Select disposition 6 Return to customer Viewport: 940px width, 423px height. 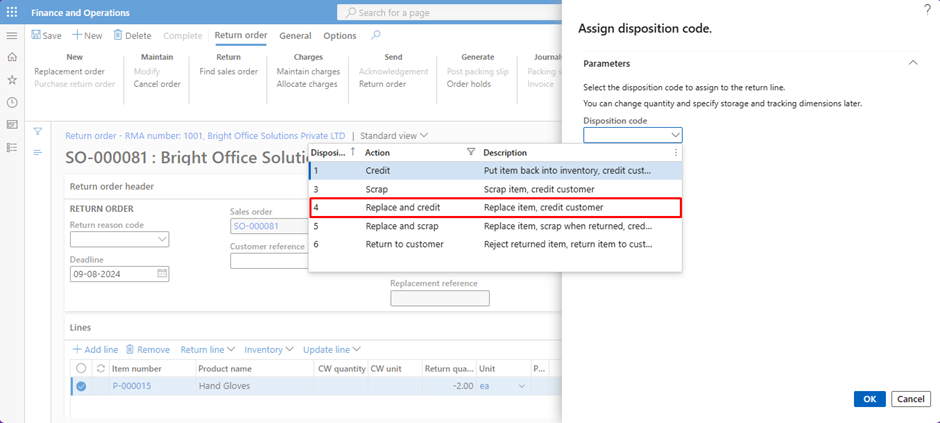495,244
